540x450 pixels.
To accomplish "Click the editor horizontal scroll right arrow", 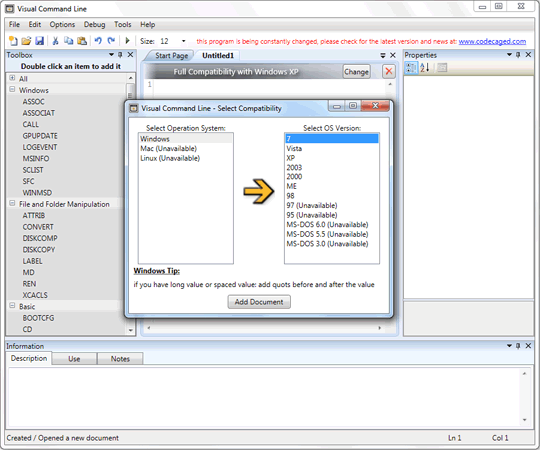I will click(x=380, y=328).
